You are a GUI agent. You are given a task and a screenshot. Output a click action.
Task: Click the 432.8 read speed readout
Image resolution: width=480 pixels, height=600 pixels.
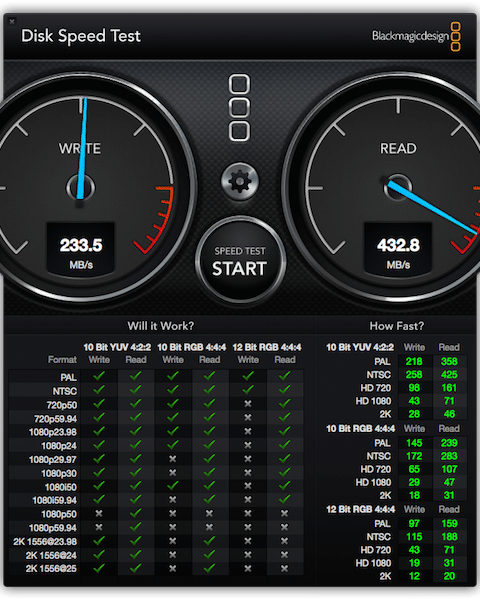coord(398,245)
